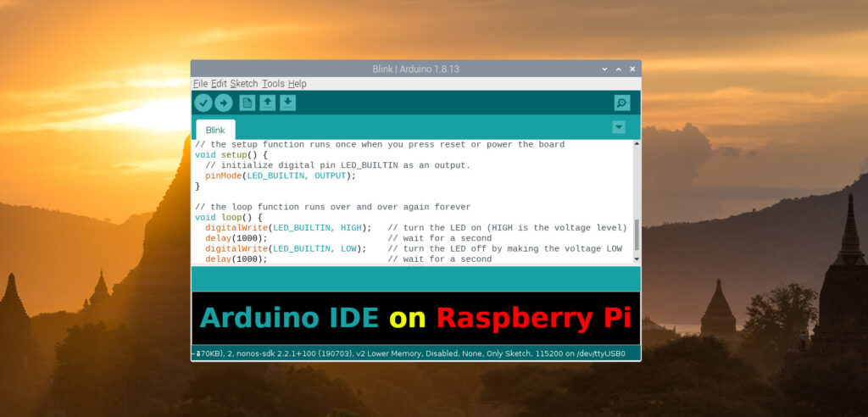Click the 'pinMode(LED_BUILTIN, OUTPUT);' line

point(281,175)
